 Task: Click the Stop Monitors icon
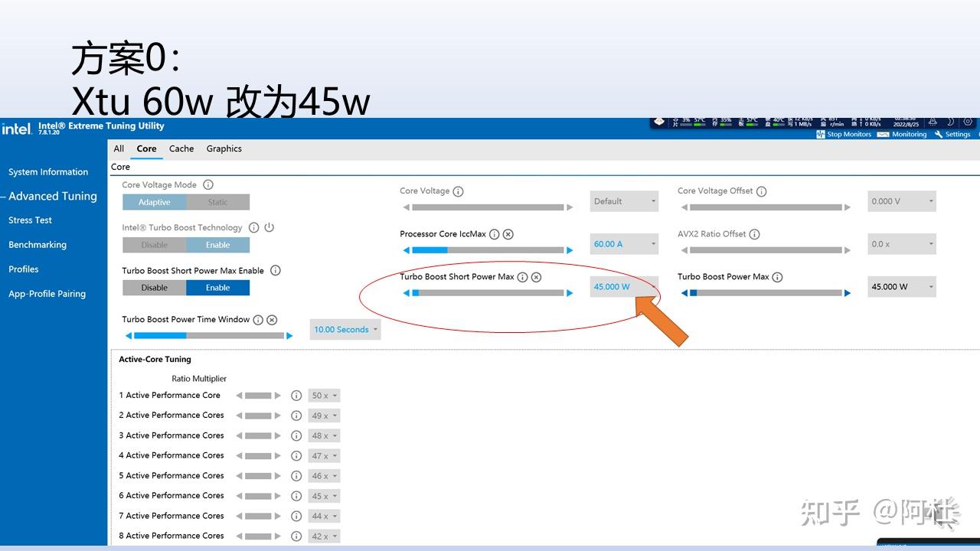click(x=822, y=134)
